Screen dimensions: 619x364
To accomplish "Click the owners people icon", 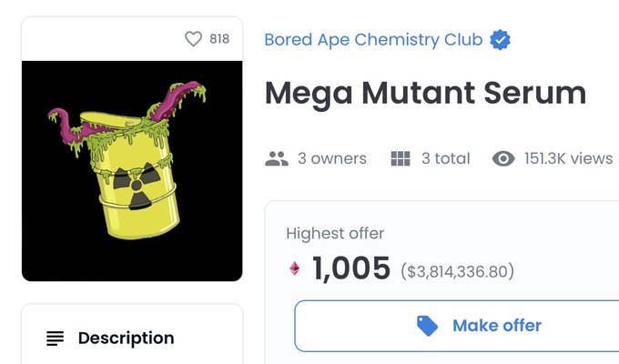I will click(x=277, y=158).
